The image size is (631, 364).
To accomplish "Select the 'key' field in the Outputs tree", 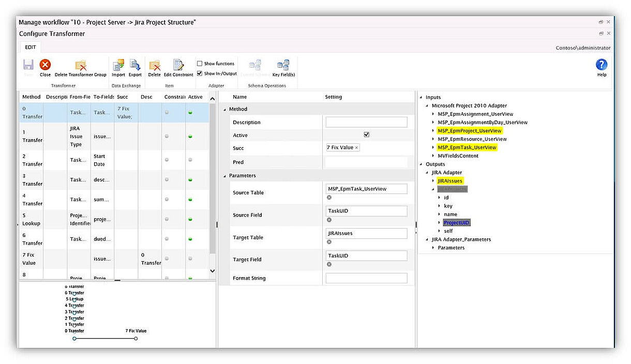I will [x=448, y=206].
